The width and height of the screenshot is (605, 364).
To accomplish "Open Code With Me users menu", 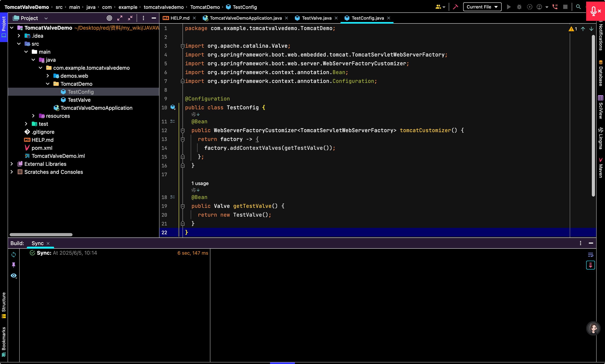I will point(440,7).
